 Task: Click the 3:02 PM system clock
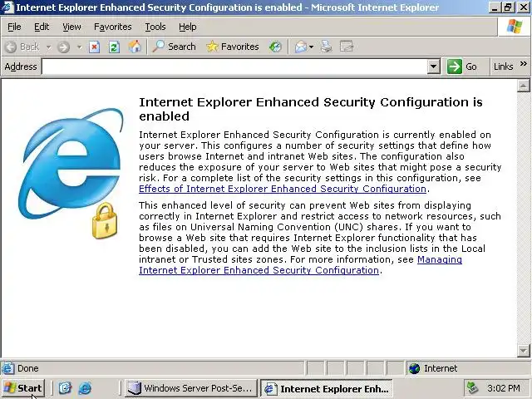504,388
